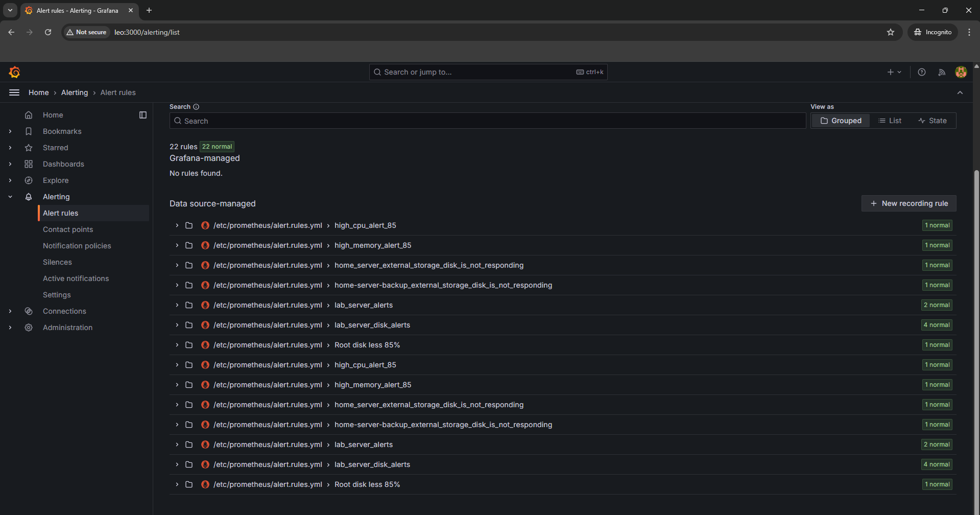Bookmark this page with star icon
Viewport: 980px width, 515px height.
(890, 32)
